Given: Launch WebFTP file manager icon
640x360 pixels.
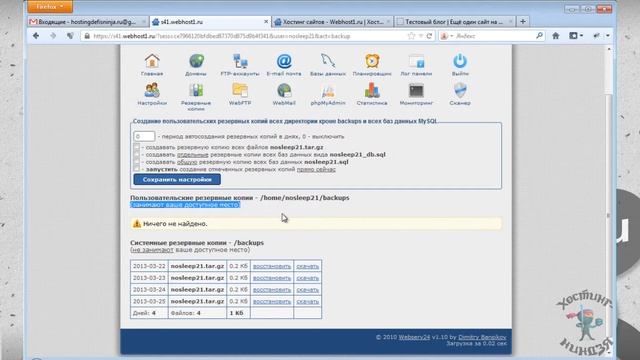Looking at the screenshot, I should click(240, 91).
